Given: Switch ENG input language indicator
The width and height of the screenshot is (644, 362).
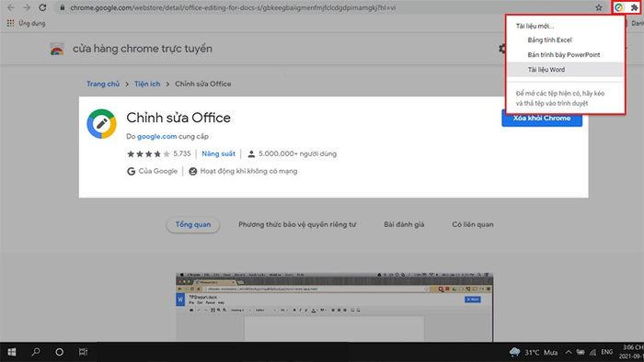Looking at the screenshot, I should pos(607,352).
